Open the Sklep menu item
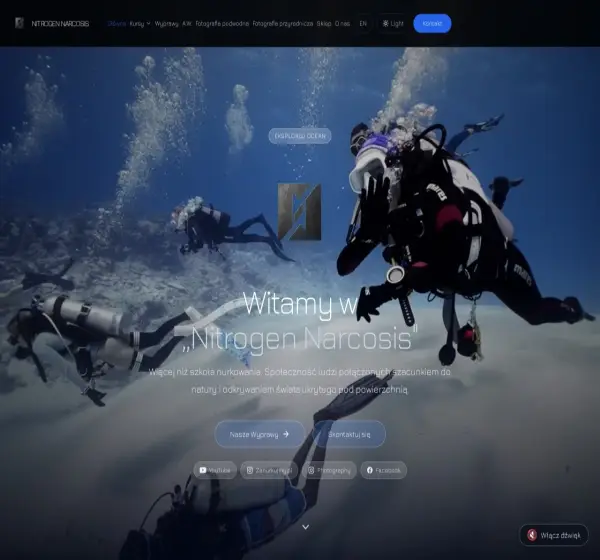The image size is (600, 560). tap(324, 24)
